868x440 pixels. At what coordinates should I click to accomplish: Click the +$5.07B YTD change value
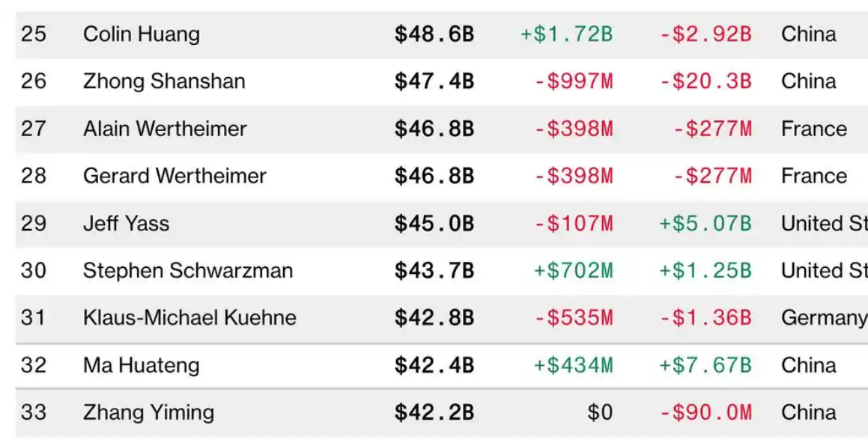705,224
